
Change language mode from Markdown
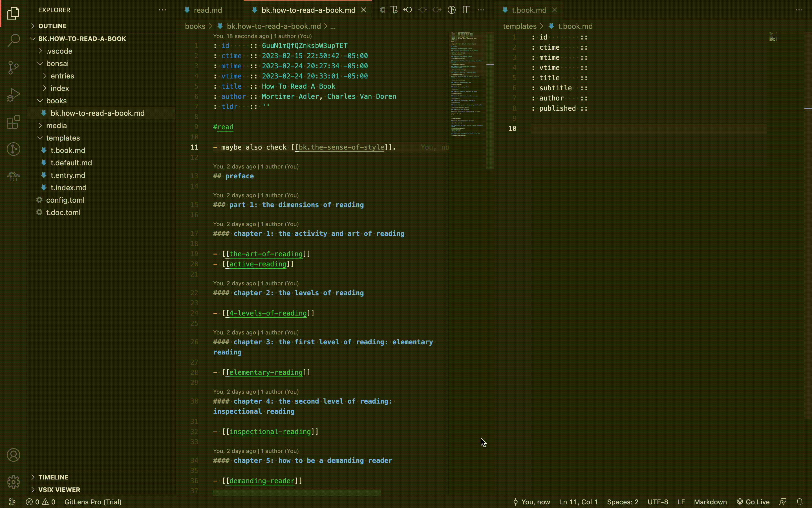[x=710, y=502]
